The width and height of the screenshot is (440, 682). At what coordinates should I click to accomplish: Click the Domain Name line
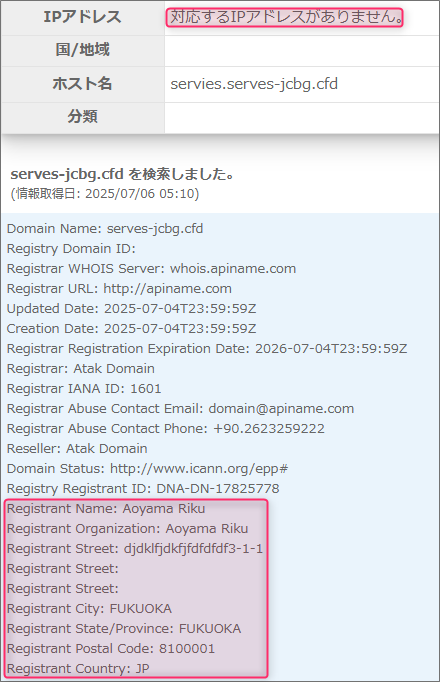click(105, 228)
